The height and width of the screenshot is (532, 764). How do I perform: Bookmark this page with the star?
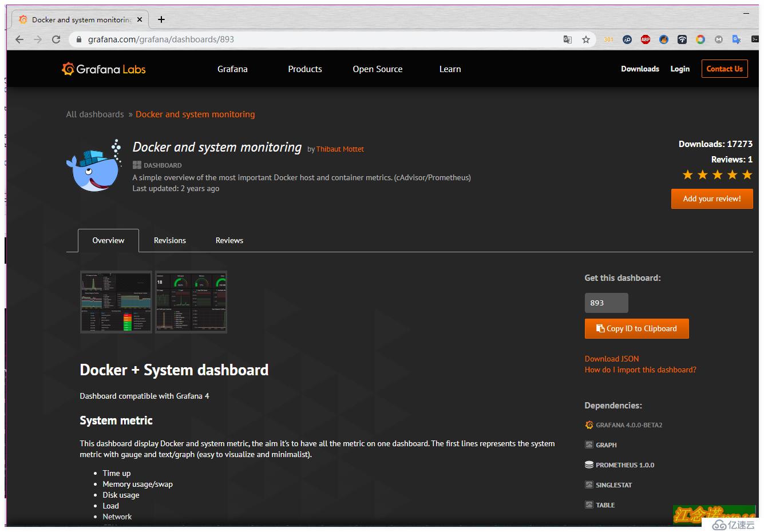pos(586,39)
